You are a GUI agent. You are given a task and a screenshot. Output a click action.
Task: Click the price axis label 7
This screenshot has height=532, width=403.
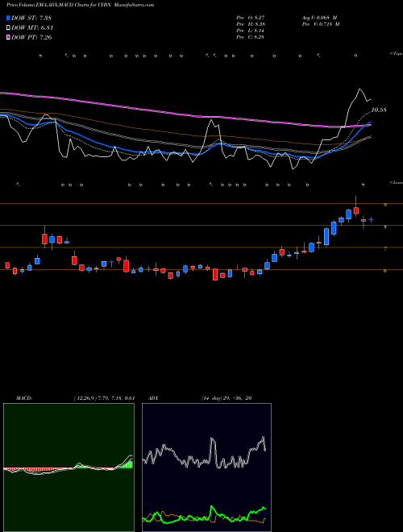coord(385,249)
